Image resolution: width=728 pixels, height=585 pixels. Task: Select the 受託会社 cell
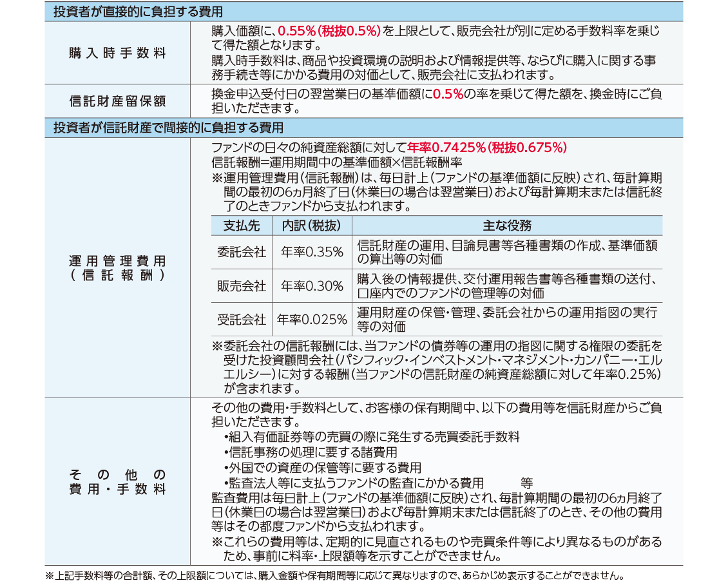coord(241,320)
